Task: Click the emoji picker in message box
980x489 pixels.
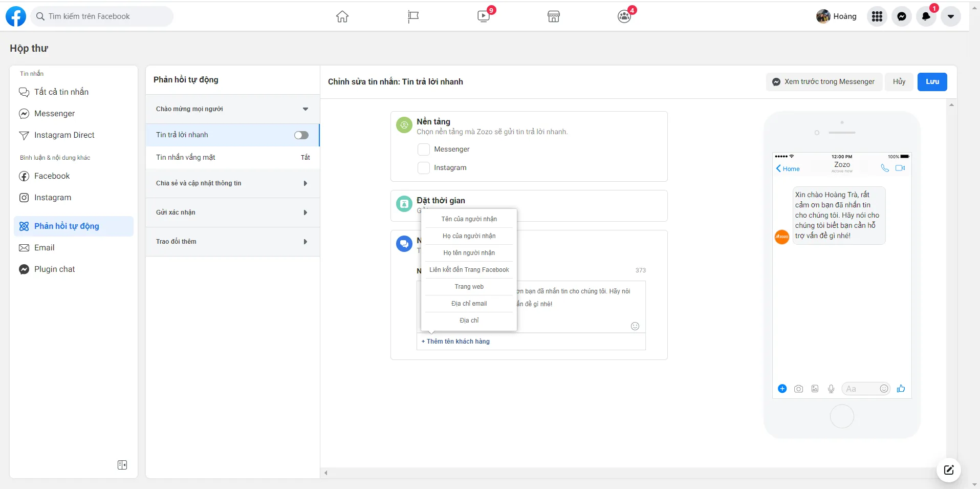Action: 635,326
